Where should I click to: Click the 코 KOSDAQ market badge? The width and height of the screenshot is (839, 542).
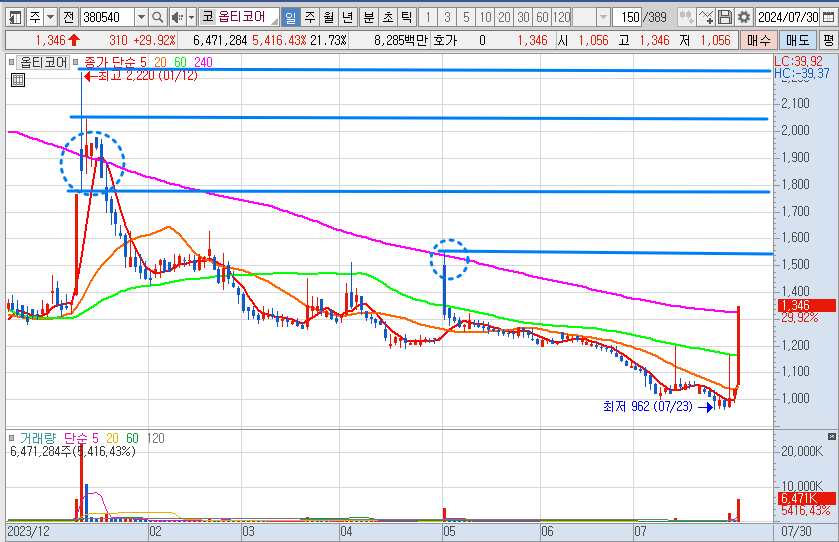click(207, 18)
